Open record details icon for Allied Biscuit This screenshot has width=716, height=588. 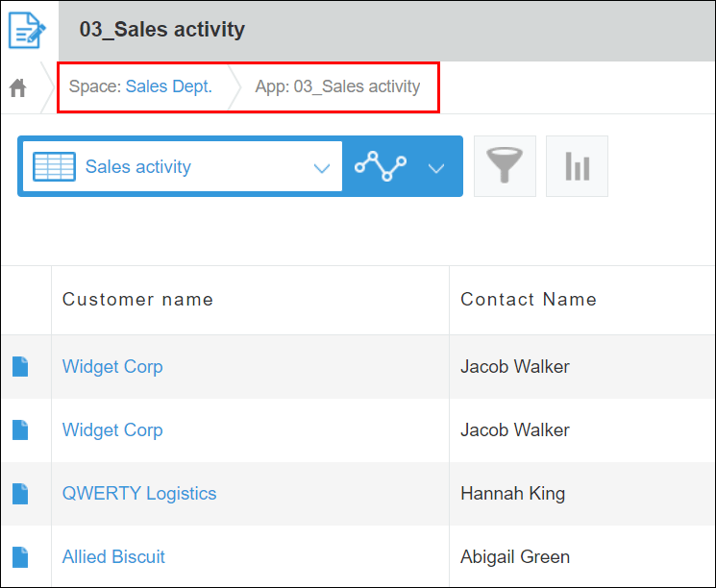pos(20,556)
